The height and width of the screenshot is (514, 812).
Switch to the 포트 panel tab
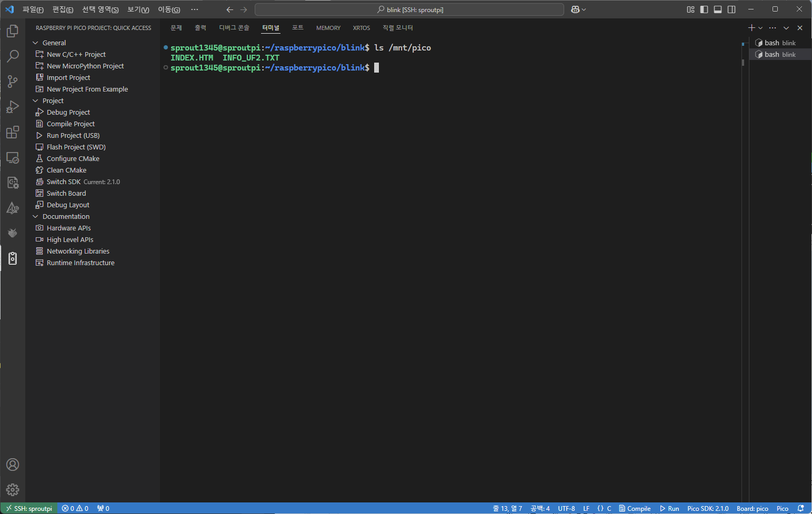click(298, 28)
